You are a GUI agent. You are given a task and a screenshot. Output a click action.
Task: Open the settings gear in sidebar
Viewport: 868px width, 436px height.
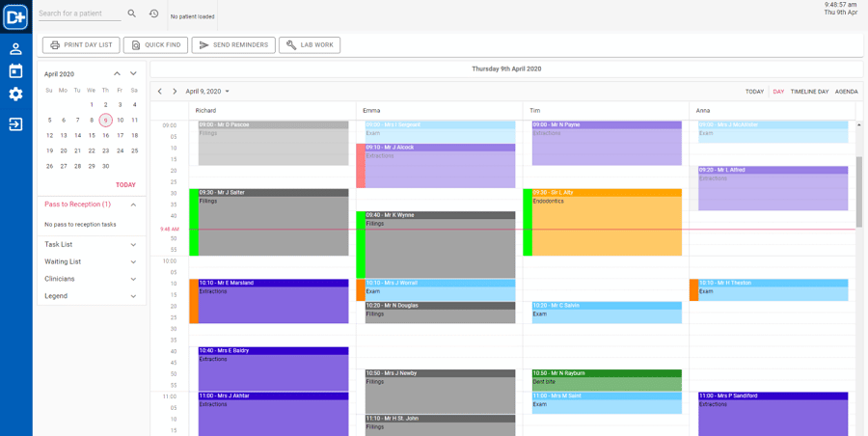click(x=15, y=95)
